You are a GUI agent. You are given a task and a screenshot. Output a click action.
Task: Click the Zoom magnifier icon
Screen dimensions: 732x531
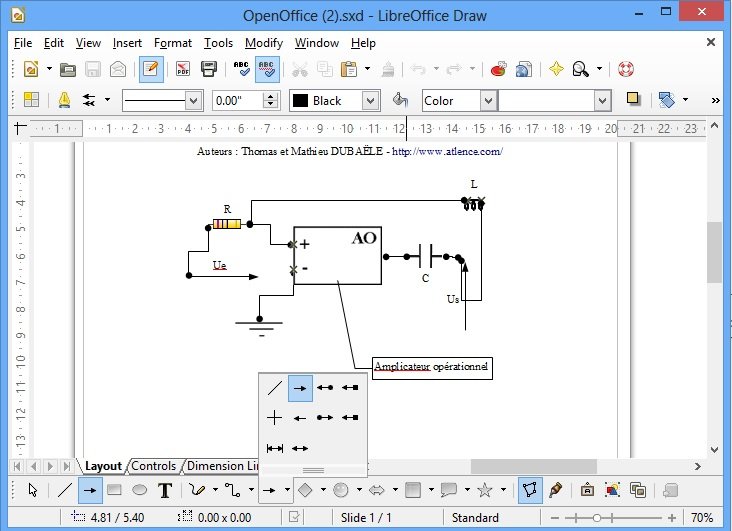tap(581, 69)
